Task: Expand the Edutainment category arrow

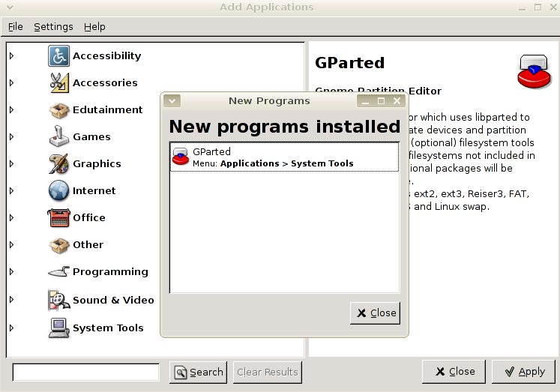Action: (11, 109)
